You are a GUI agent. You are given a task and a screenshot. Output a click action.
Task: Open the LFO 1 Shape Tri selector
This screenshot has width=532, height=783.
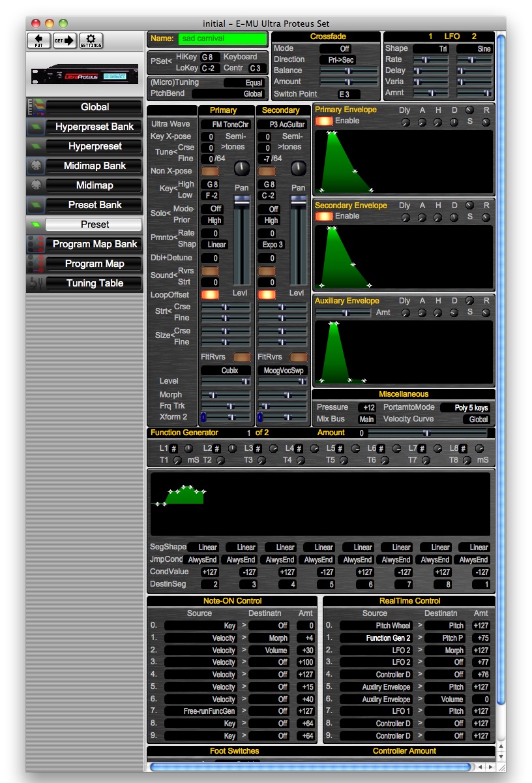click(431, 48)
